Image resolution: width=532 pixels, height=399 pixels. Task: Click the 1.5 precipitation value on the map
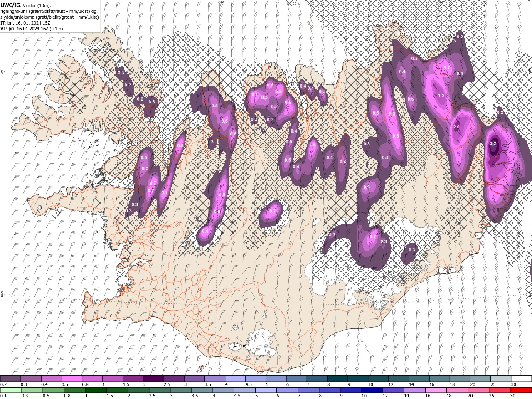point(441,95)
